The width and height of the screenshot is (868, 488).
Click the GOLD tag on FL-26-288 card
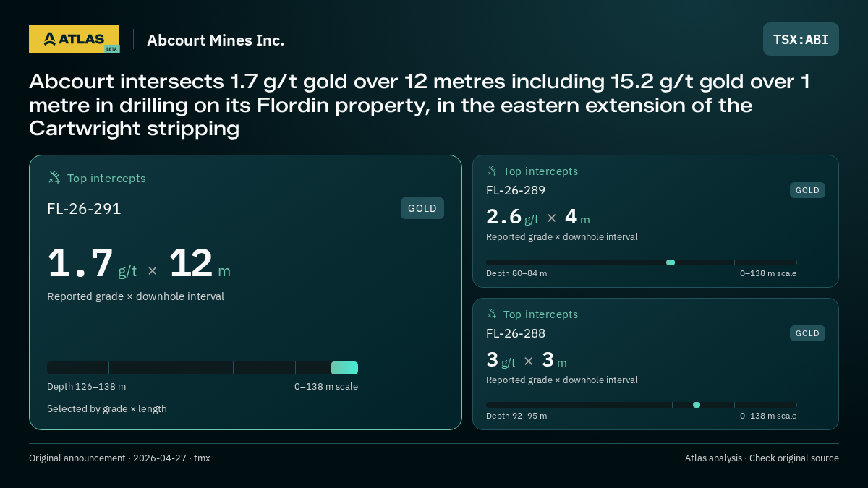pos(807,333)
